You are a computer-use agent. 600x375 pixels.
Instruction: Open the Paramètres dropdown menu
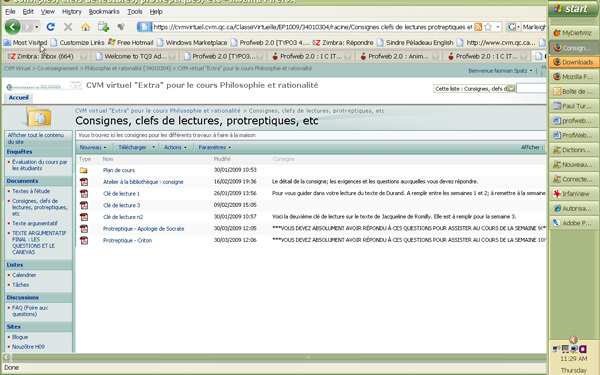(215, 147)
